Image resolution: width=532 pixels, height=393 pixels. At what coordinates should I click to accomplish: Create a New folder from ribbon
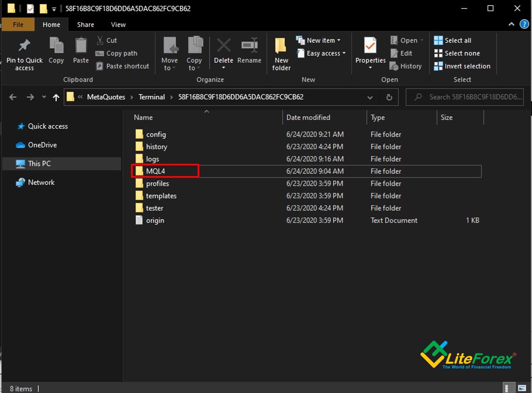281,53
